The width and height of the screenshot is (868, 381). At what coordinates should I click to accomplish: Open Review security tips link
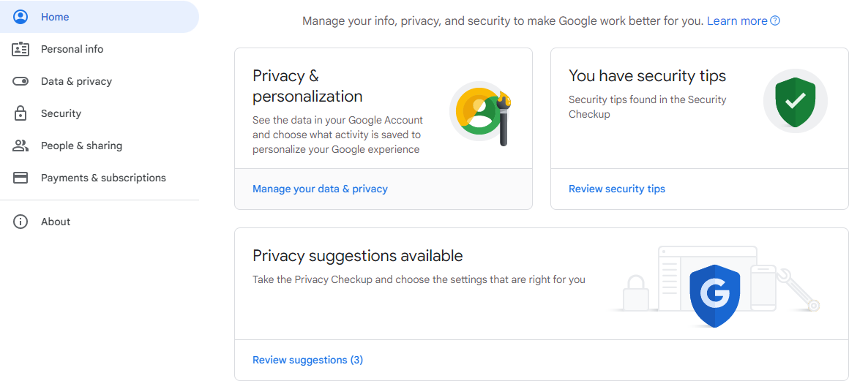click(x=617, y=189)
